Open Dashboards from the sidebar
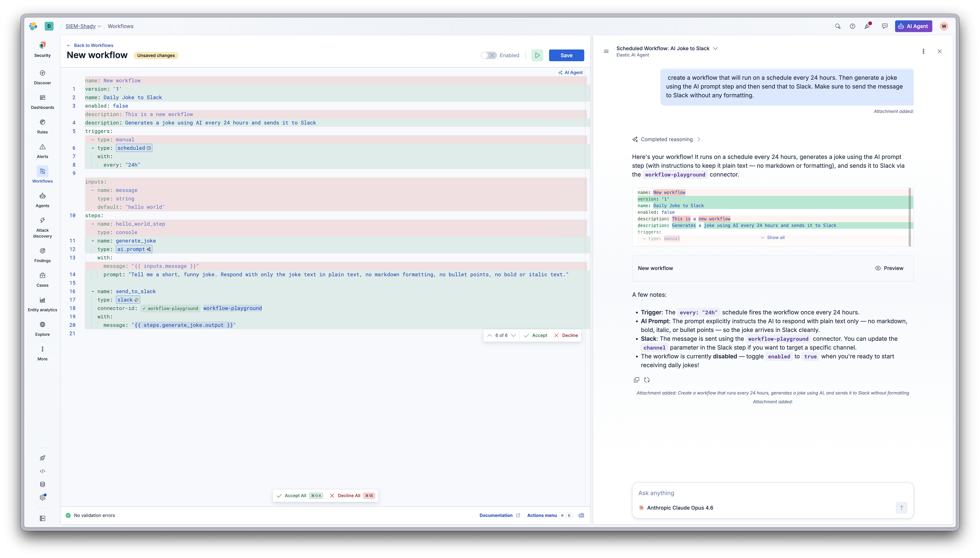Viewport: 980px width, 558px height. coord(42,102)
